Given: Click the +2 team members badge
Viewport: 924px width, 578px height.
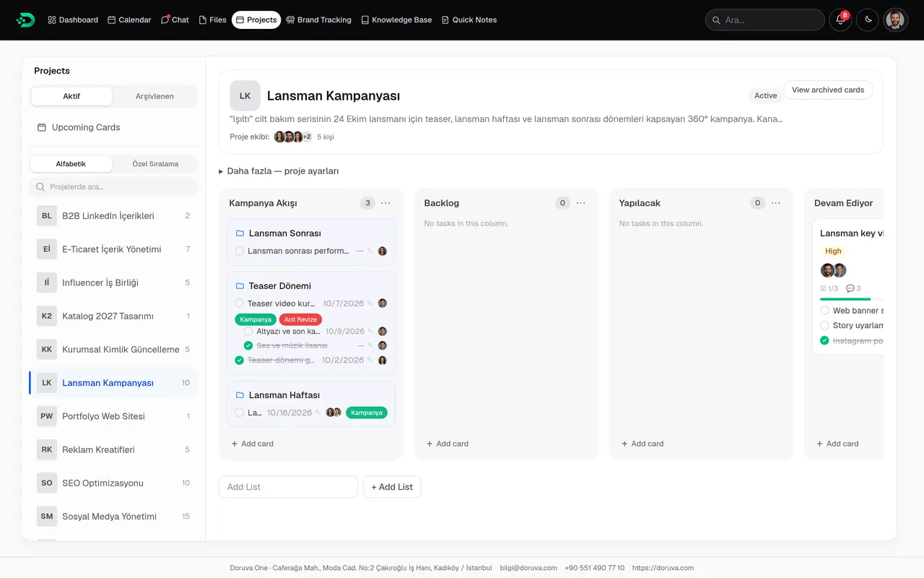Looking at the screenshot, I should pyautogui.click(x=307, y=137).
